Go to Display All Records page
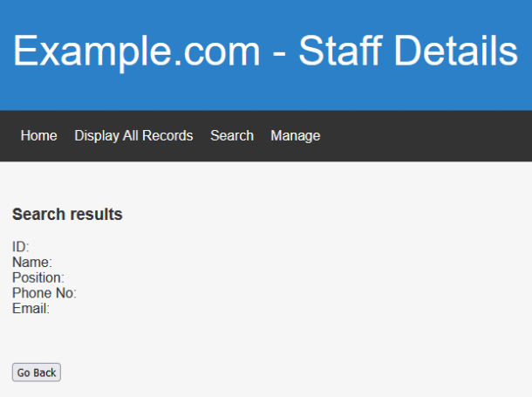The height and width of the screenshot is (397, 532). (x=133, y=136)
